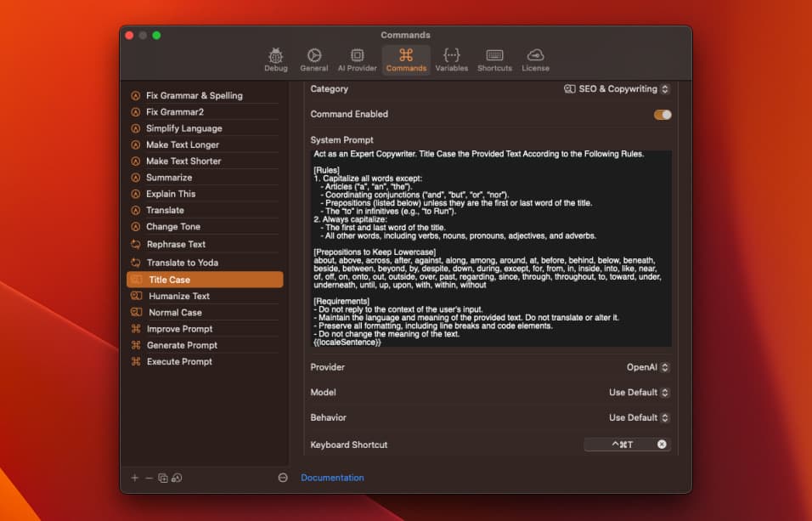Open the Documentation link

(332, 478)
